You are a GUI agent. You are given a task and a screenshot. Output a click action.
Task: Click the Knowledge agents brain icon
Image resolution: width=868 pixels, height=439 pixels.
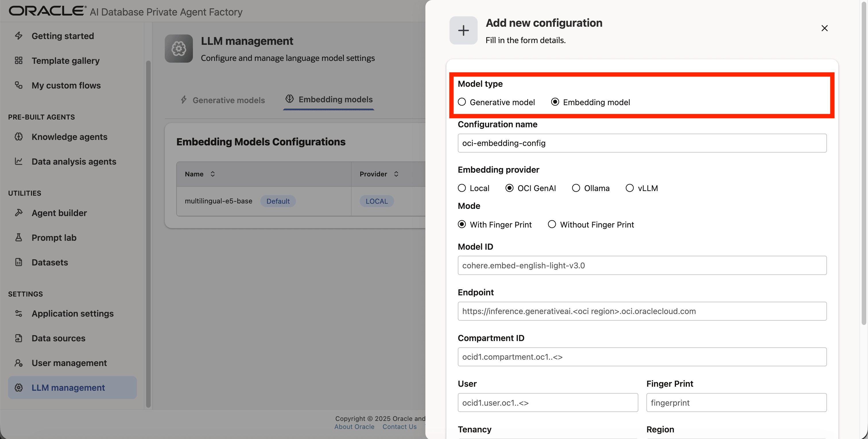pos(19,136)
